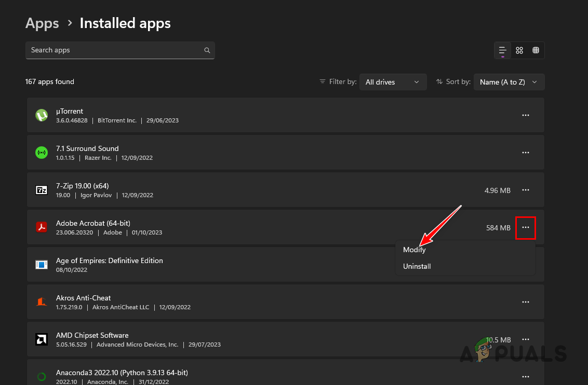Click the Igor Pavlov publisher text
Viewport: 588px width, 385px height.
click(96, 195)
